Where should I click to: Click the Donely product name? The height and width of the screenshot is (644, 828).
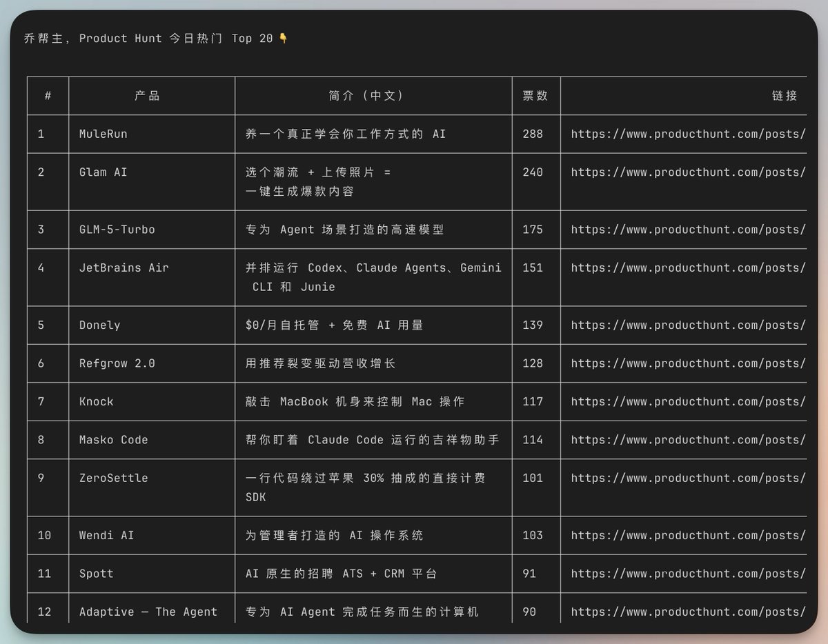100,325
